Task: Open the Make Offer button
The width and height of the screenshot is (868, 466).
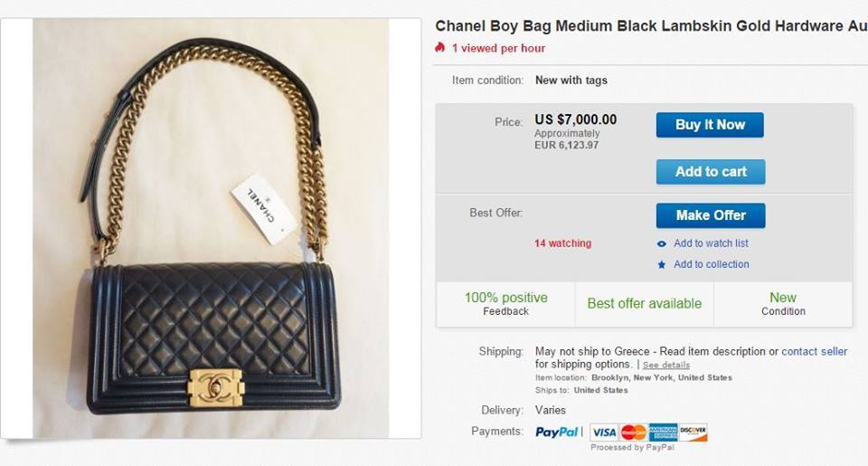Action: click(x=711, y=215)
